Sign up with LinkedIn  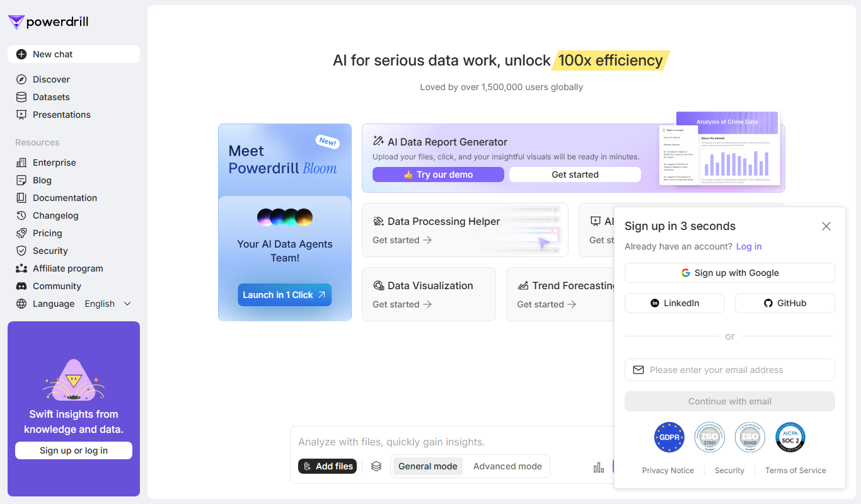pyautogui.click(x=674, y=303)
